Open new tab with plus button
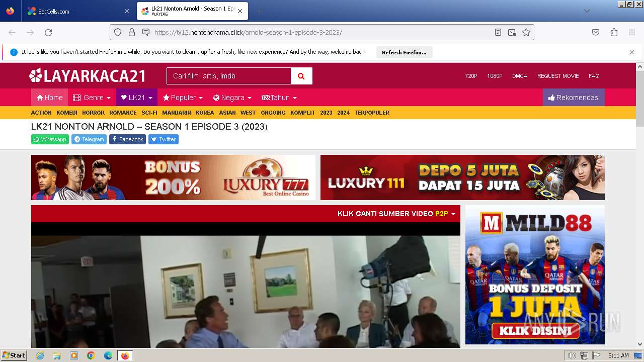644x362 pixels. 259,11
